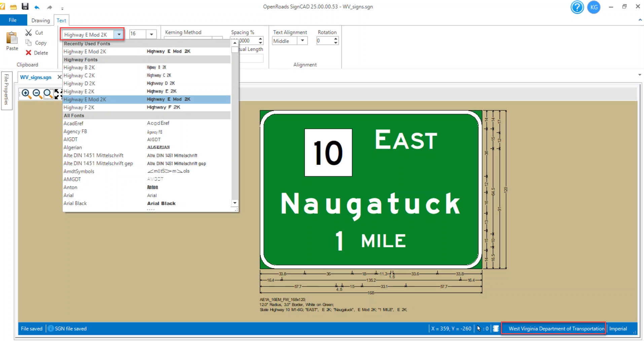
Task: Click West Virginia Department of Transportation in status bar
Action: click(x=556, y=329)
